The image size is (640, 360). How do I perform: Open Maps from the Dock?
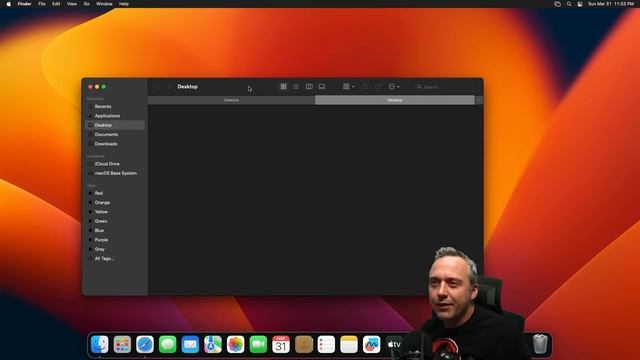click(213, 344)
